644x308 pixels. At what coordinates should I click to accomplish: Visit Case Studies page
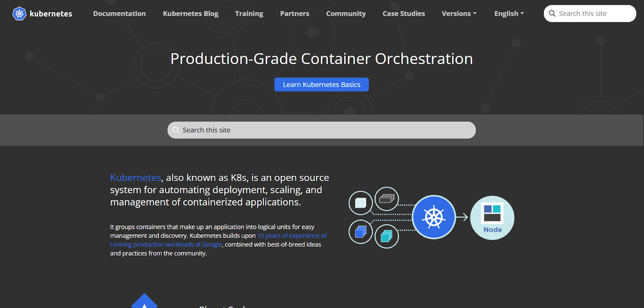click(x=404, y=14)
